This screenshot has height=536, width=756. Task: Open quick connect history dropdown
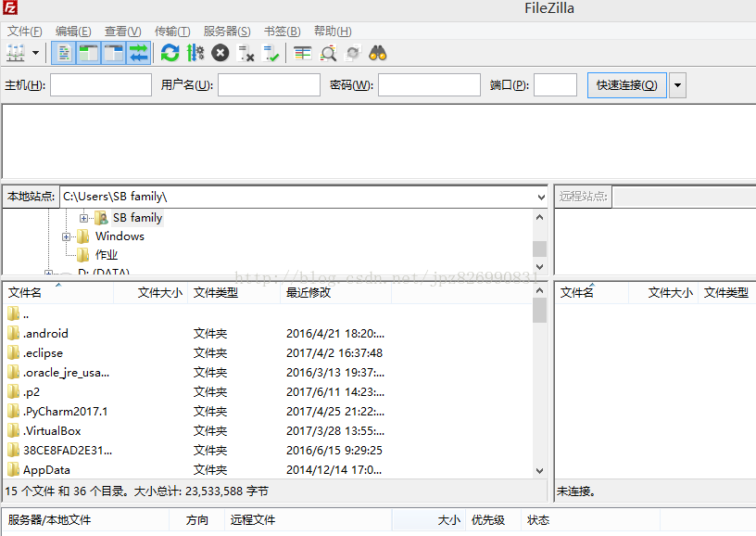pos(677,85)
